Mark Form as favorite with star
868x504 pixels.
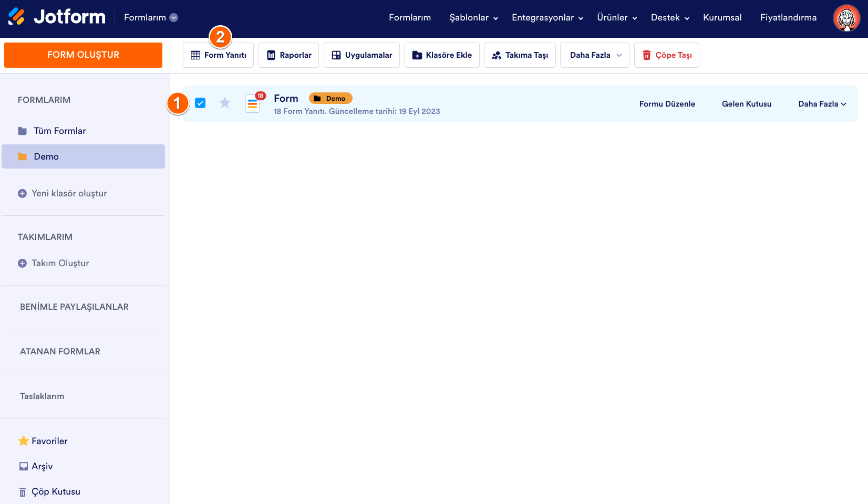click(x=225, y=103)
